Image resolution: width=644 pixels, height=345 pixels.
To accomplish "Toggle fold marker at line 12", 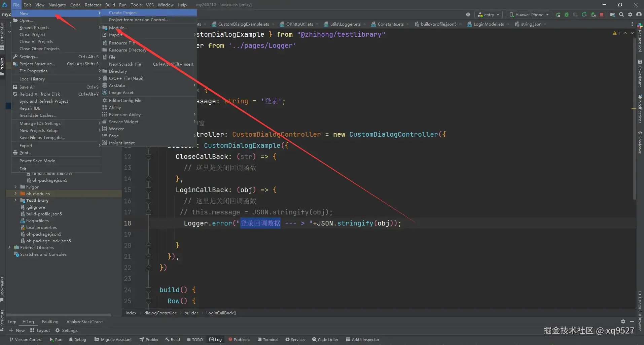I will [x=148, y=157].
